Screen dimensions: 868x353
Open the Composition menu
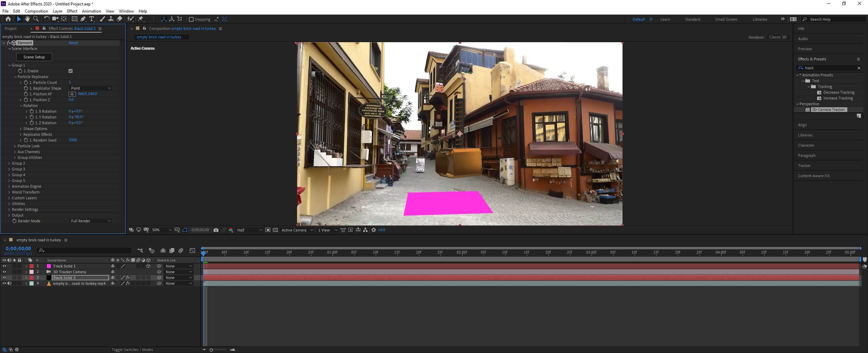click(x=36, y=11)
